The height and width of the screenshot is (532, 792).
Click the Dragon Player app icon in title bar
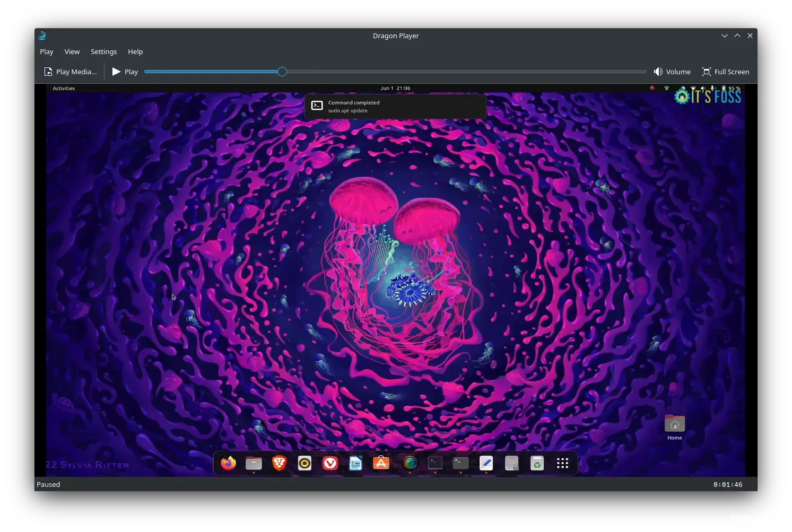pyautogui.click(x=42, y=36)
